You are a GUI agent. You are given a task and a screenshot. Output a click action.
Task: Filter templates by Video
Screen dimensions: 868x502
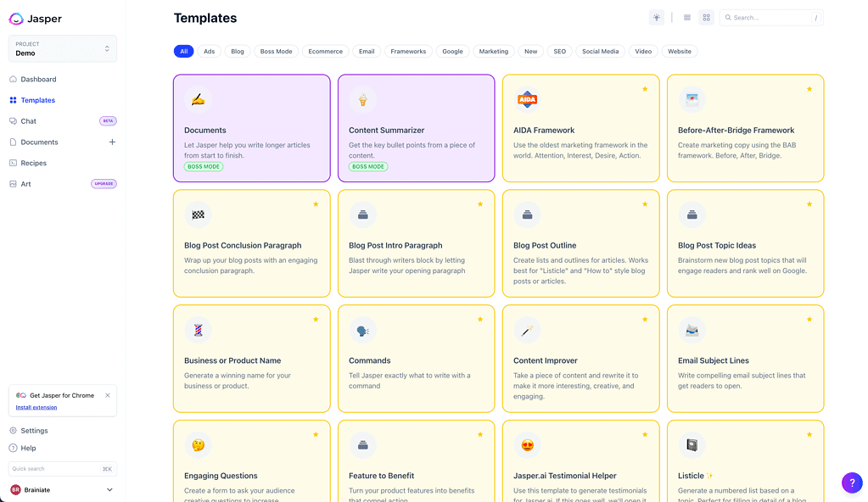click(643, 52)
